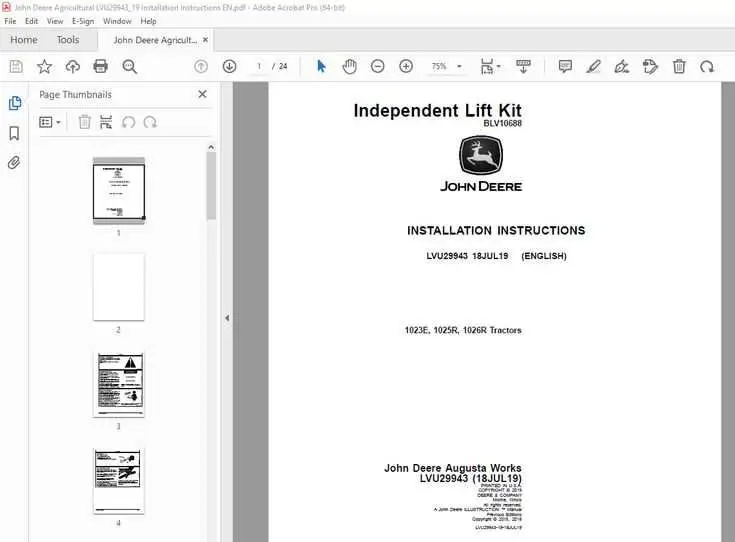Show Page Thumbnails sidebar icon
The image size is (735, 542).
point(15,103)
